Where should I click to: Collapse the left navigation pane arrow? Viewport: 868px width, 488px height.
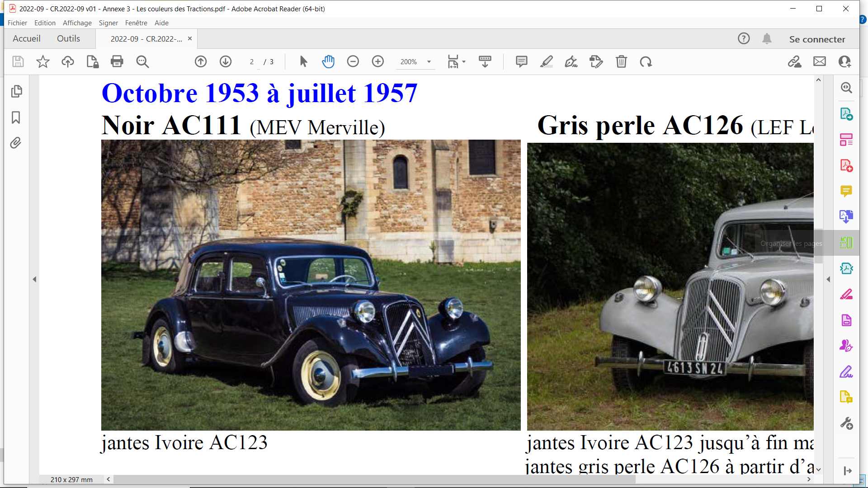34,279
